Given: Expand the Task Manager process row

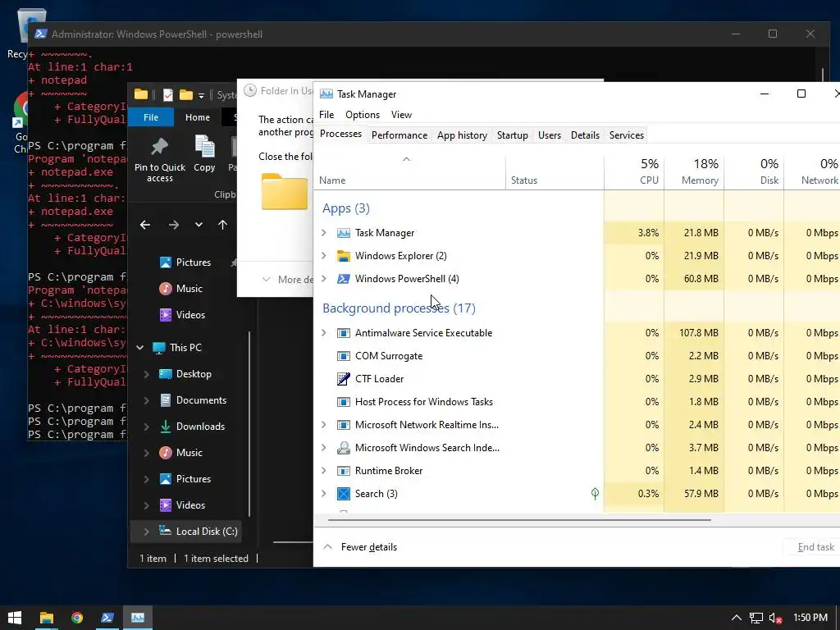Looking at the screenshot, I should [x=323, y=232].
